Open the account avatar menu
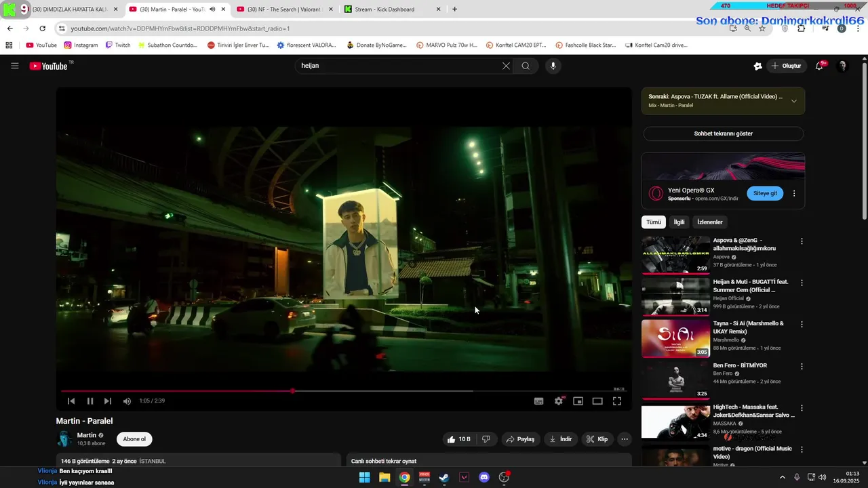Viewport: 868px width, 488px height. pyautogui.click(x=843, y=66)
